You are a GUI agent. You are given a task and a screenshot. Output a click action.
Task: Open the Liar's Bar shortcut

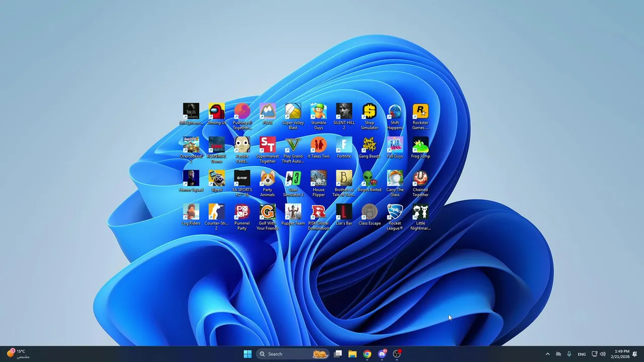[344, 215]
